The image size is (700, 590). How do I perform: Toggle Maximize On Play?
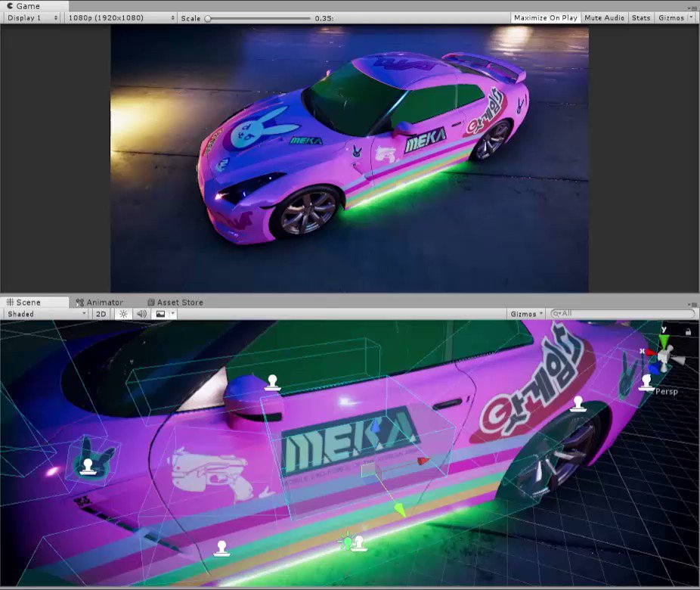pos(546,18)
